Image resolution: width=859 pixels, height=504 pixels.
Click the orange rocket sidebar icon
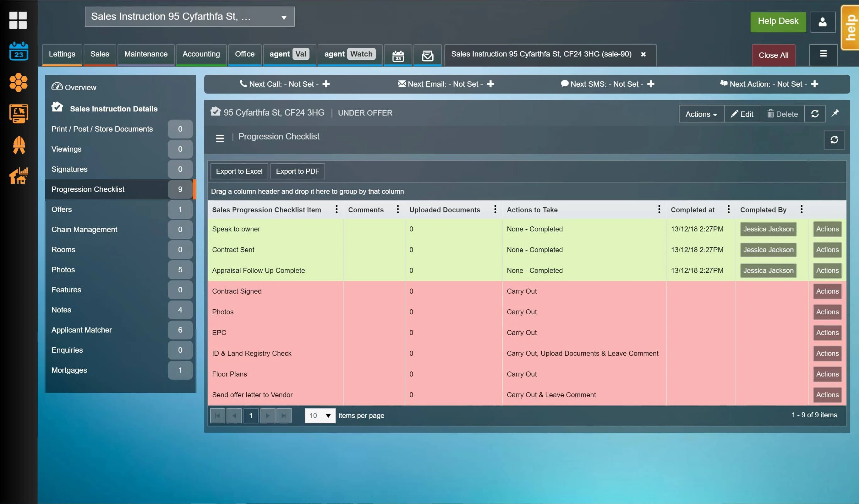19,145
